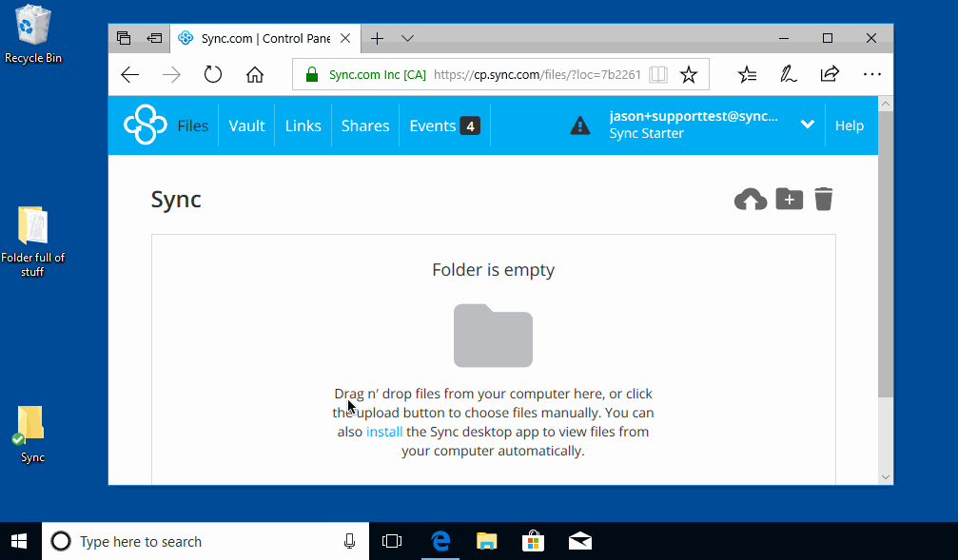958x560 pixels.
Task: Open the Files tab
Action: (192, 126)
